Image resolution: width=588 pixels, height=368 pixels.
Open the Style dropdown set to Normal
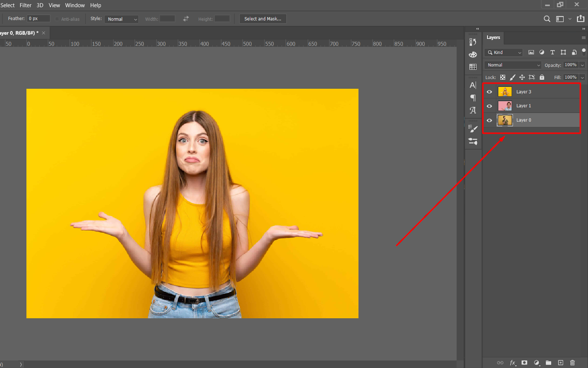coord(122,19)
